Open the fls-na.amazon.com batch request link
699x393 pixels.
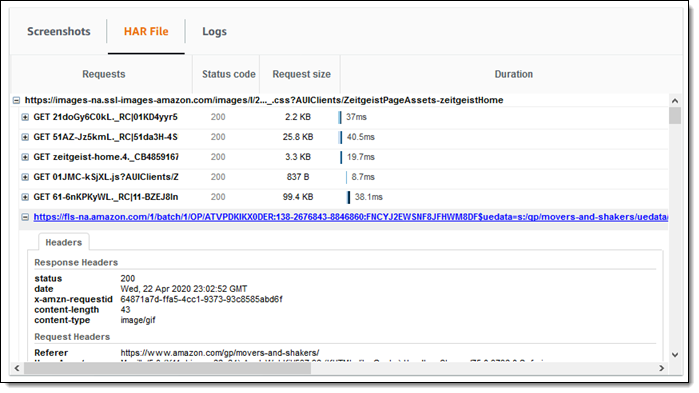pos(350,217)
